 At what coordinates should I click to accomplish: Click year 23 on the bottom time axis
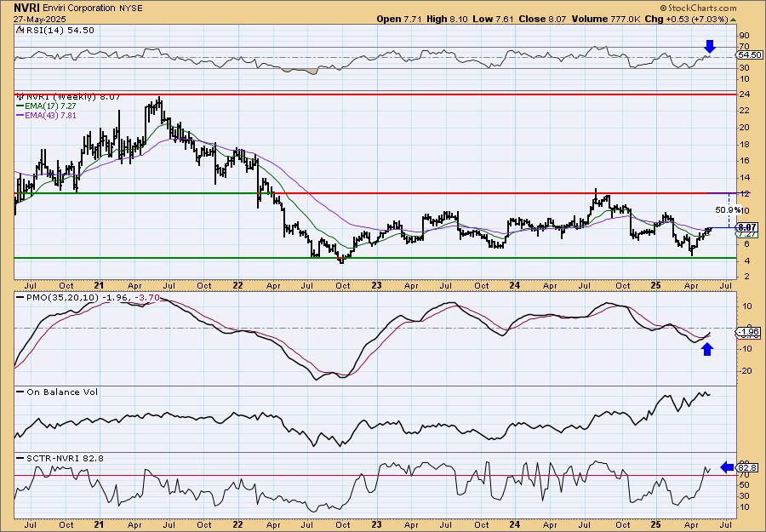pos(375,524)
